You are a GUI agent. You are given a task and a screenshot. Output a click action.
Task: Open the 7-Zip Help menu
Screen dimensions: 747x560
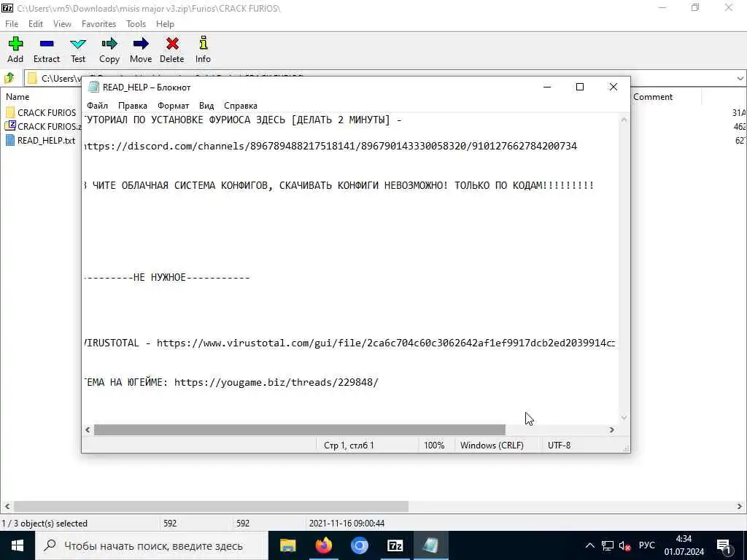[165, 24]
